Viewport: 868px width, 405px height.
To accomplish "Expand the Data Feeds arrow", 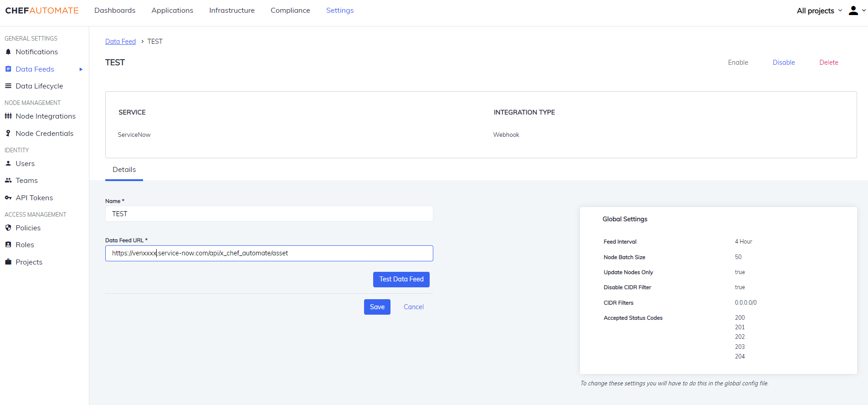I will click(x=81, y=69).
